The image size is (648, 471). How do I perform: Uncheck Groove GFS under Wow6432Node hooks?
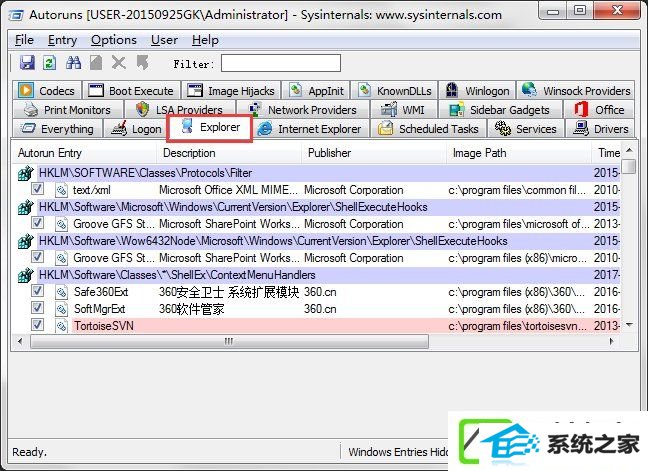(38, 257)
